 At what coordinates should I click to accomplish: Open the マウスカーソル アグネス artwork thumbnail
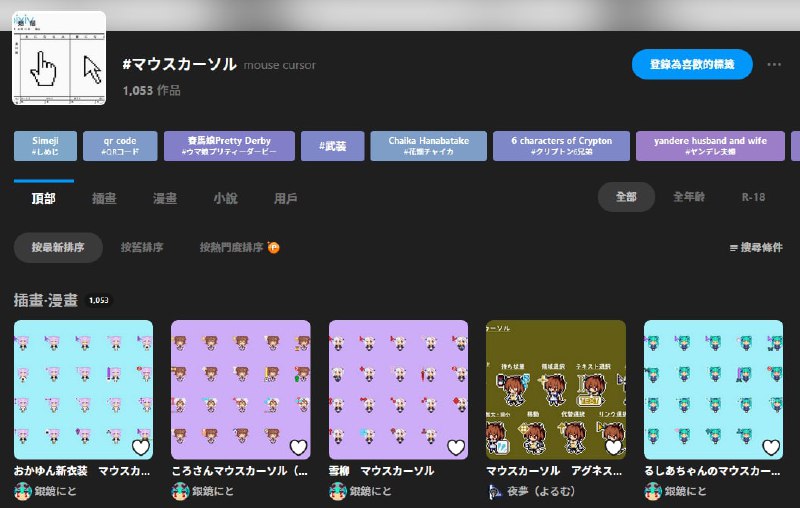(x=555, y=389)
